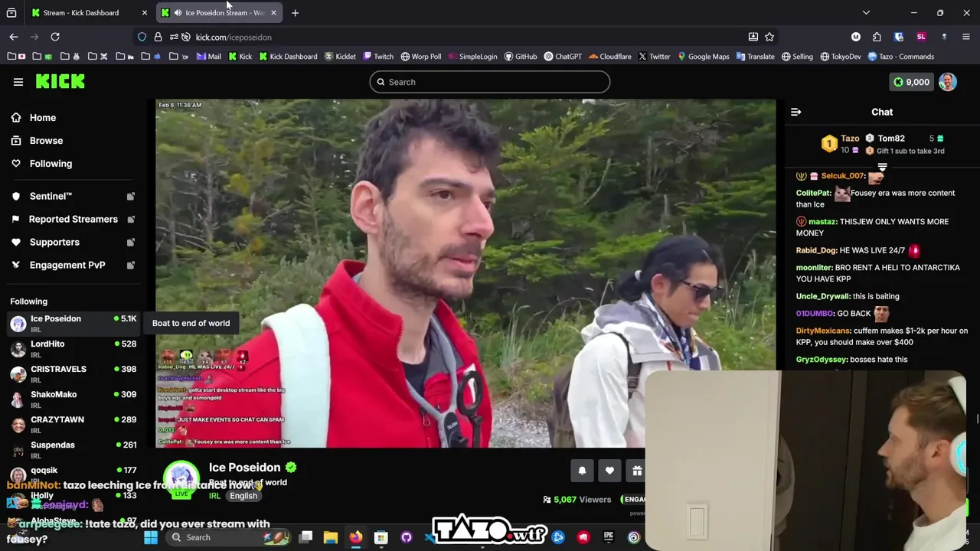
Task: Click the Ice Poseidon video player
Action: point(465,273)
